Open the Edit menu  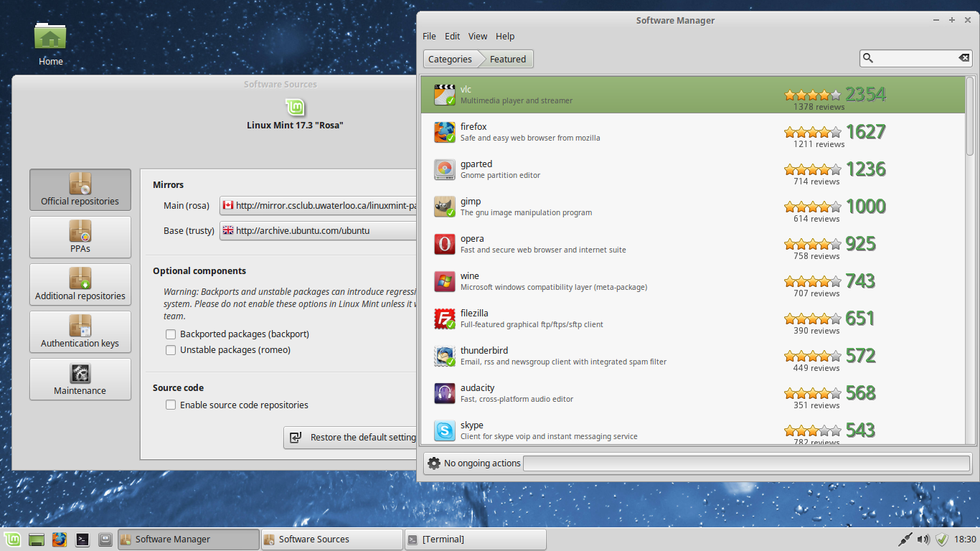point(452,37)
